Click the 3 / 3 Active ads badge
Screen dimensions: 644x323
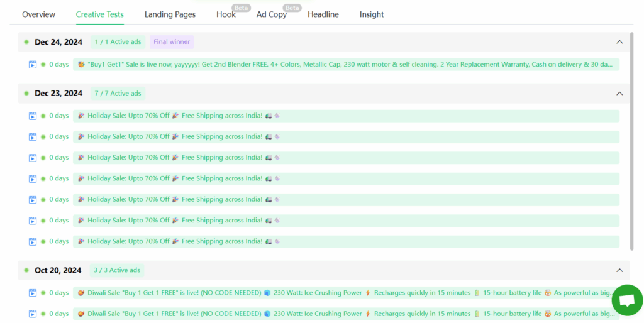coord(117,270)
